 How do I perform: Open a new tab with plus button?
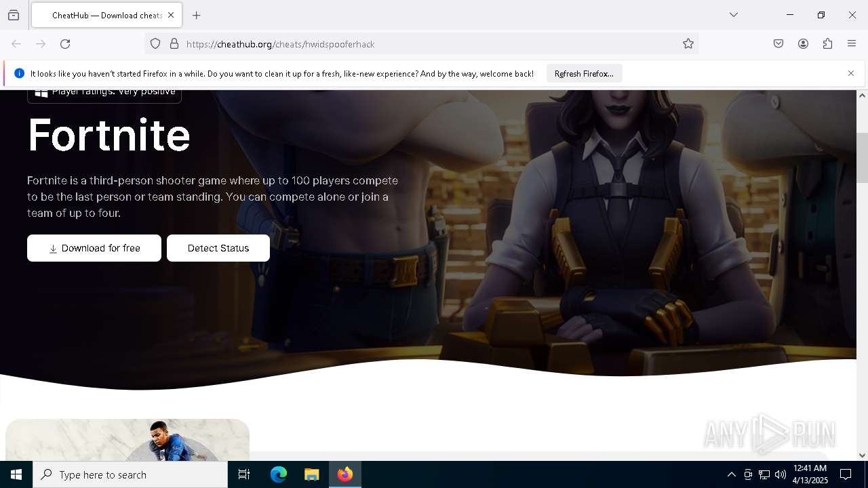(x=197, y=15)
